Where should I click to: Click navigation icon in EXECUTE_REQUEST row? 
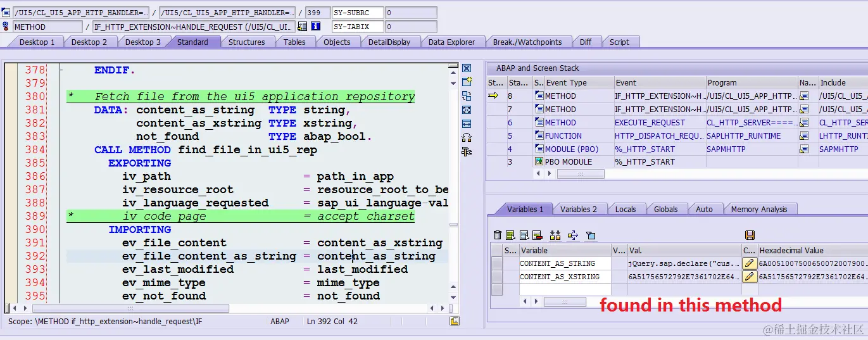click(804, 123)
